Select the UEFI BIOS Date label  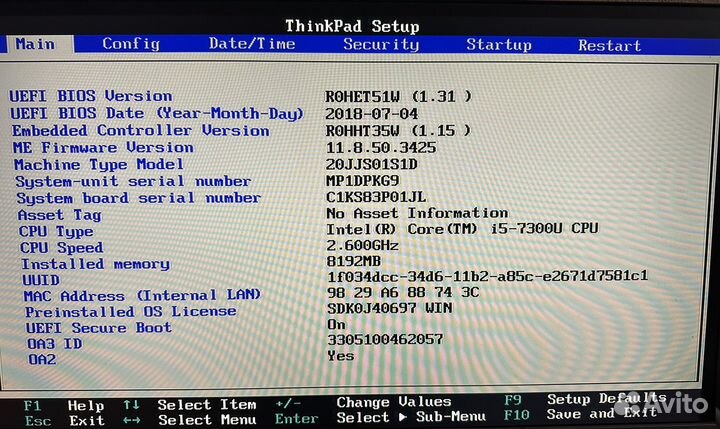[x=157, y=113]
